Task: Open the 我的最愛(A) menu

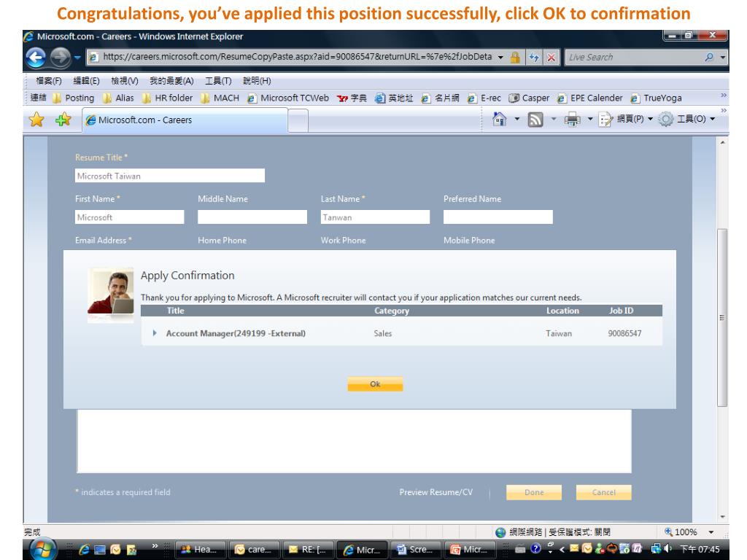Action: tap(171, 81)
